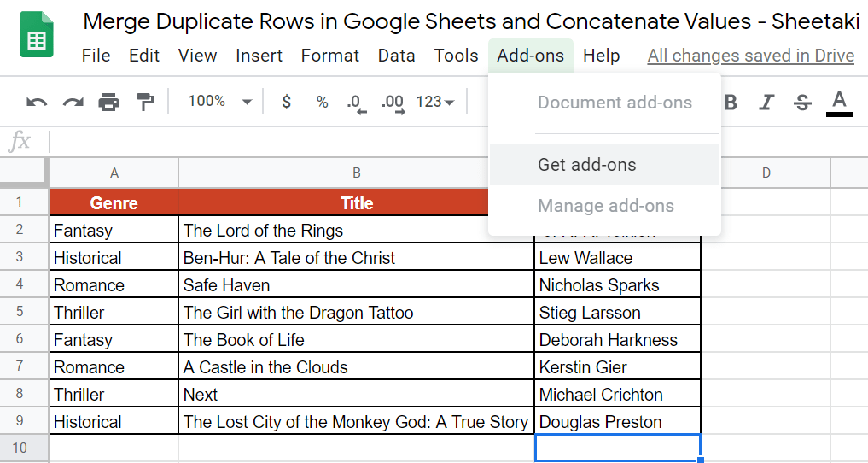This screenshot has height=463, width=868.
Task: Toggle italic formatting
Action: click(766, 102)
